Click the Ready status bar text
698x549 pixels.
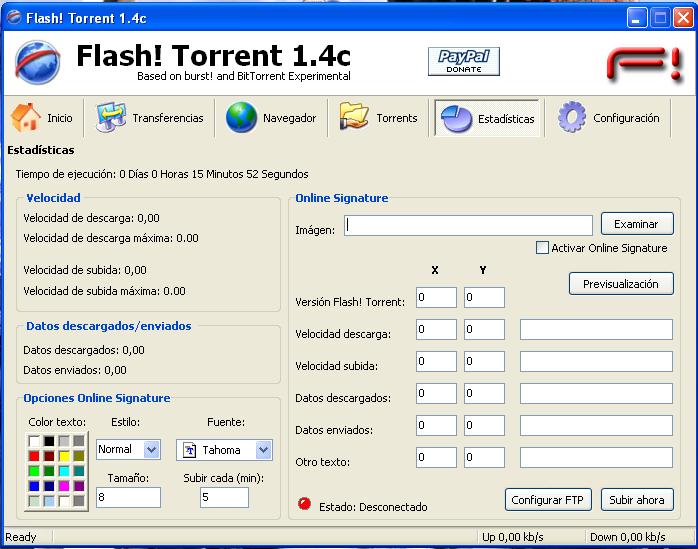pyautogui.click(x=20, y=537)
